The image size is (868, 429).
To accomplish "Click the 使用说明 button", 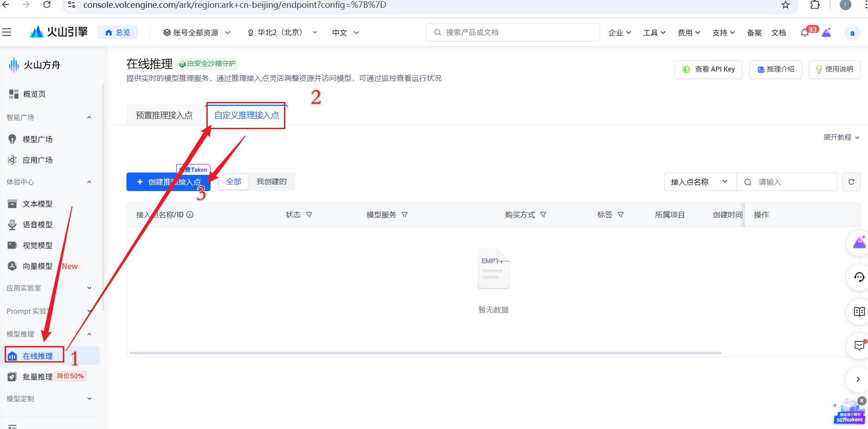I will pyautogui.click(x=834, y=69).
